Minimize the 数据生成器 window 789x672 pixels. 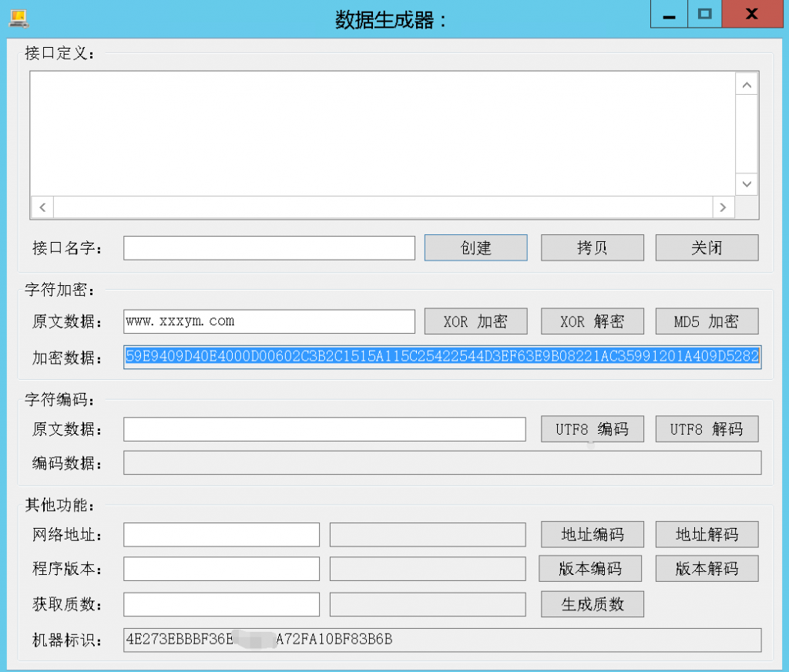(x=669, y=14)
